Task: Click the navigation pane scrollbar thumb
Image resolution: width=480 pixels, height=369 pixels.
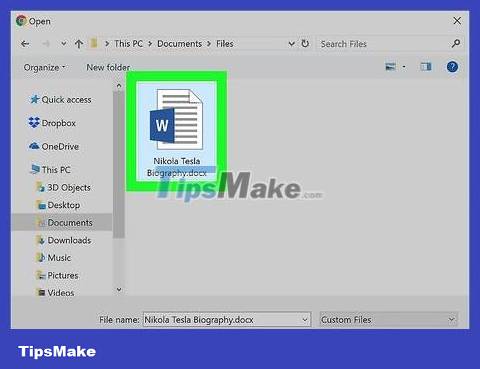Action: pyautogui.click(x=119, y=165)
